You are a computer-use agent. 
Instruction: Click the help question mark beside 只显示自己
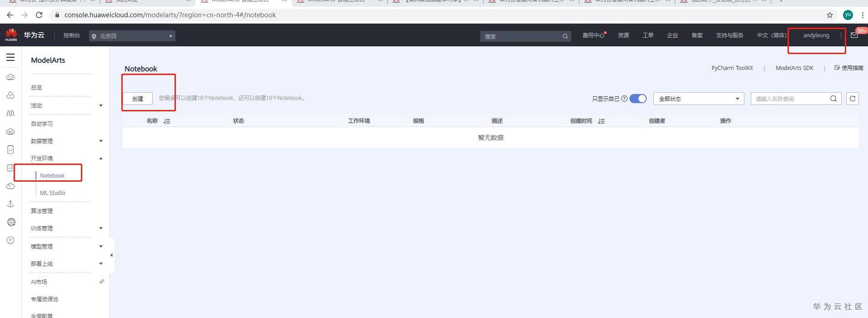(x=624, y=99)
